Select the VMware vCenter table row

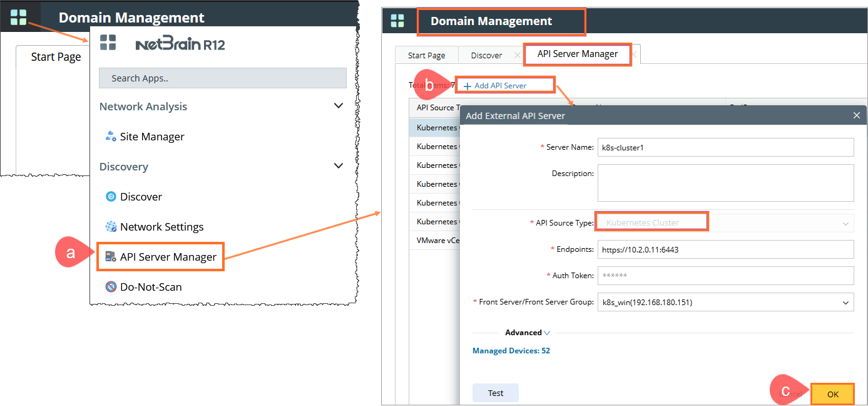[x=435, y=241]
